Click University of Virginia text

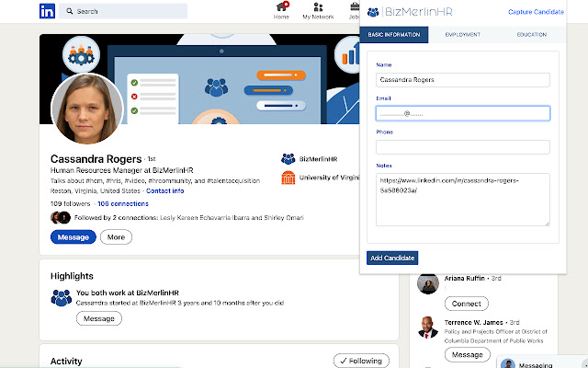[329, 178]
